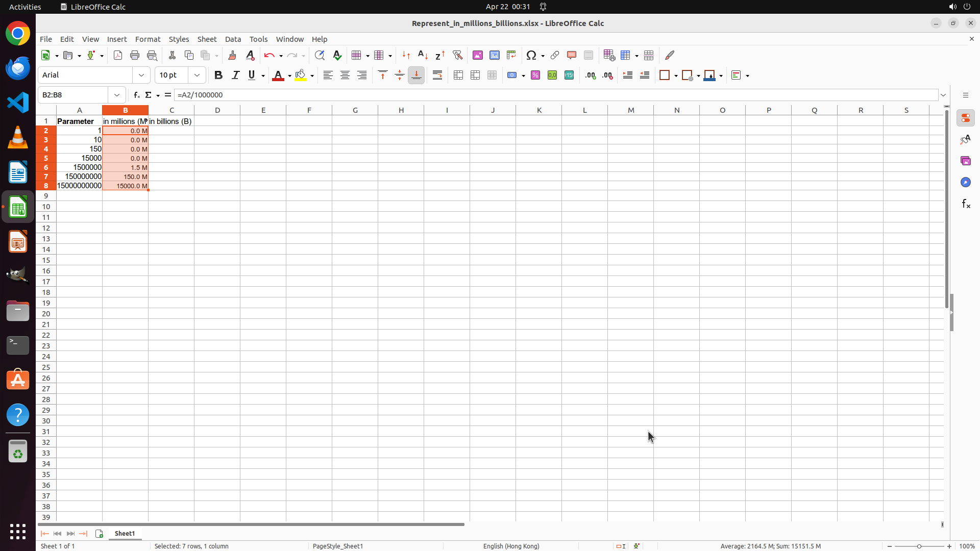
Task: Toggle bold formatting
Action: pos(218,76)
